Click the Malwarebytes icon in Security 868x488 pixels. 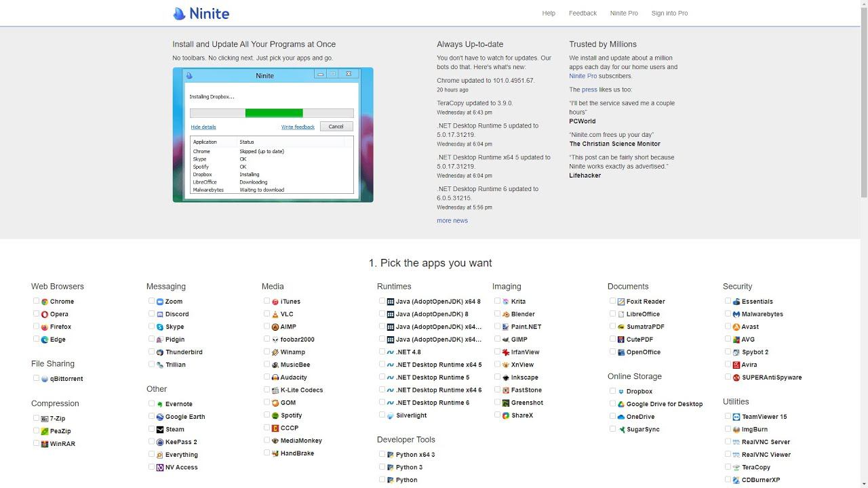point(736,314)
